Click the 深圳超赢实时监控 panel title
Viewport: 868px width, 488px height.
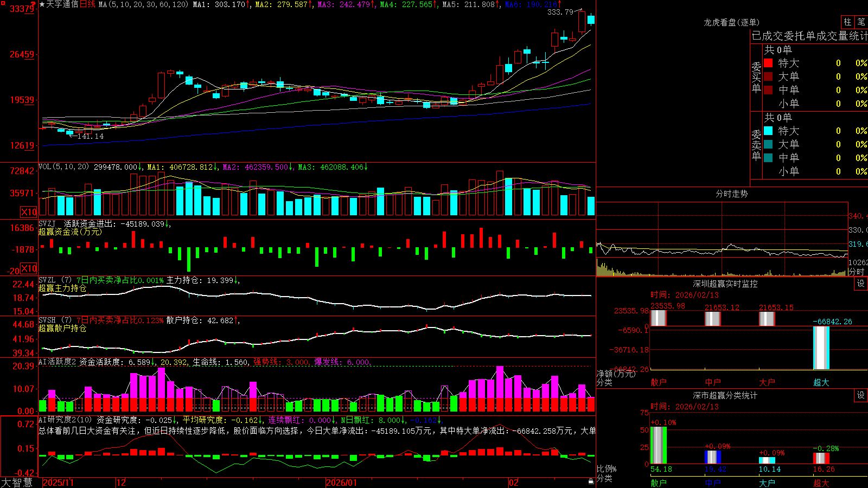coord(725,284)
